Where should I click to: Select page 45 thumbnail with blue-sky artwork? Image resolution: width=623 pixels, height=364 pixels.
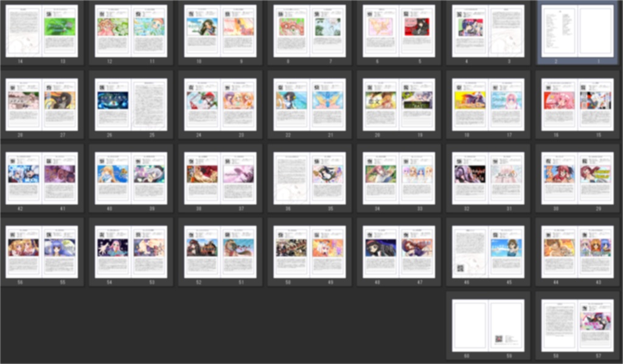(x=506, y=252)
